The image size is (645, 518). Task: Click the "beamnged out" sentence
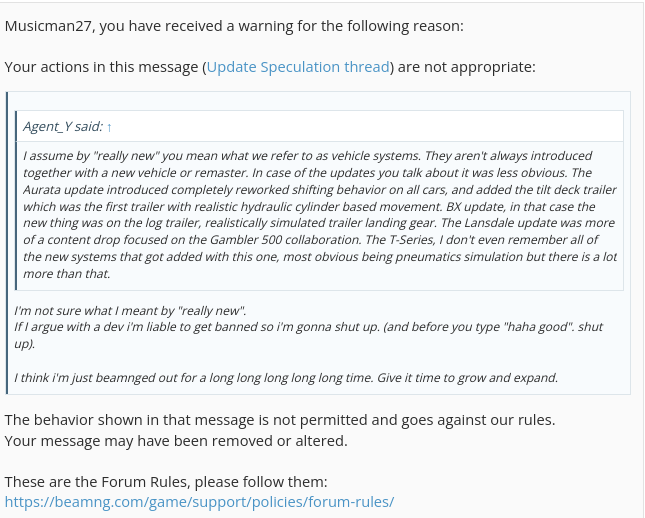pyautogui.click(x=286, y=377)
